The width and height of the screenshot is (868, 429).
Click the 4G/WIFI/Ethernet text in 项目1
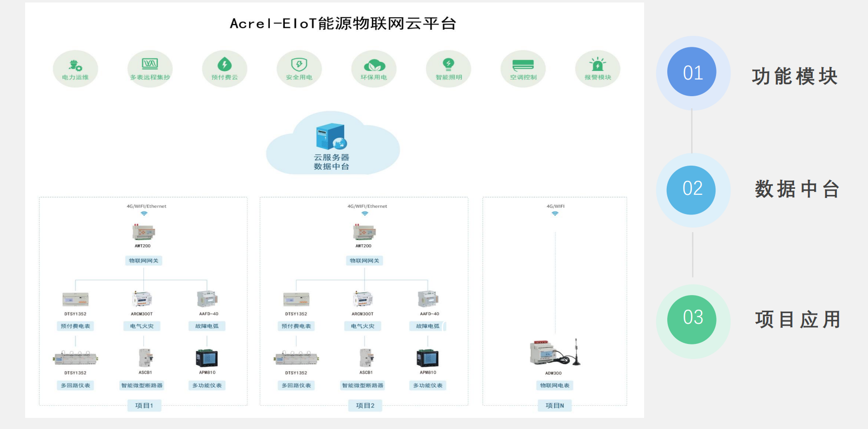click(146, 206)
